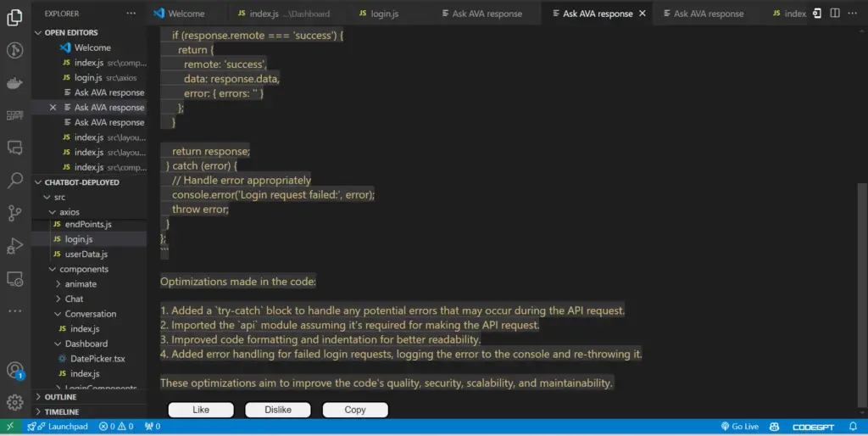Click the console.error line in the code

tap(273, 194)
